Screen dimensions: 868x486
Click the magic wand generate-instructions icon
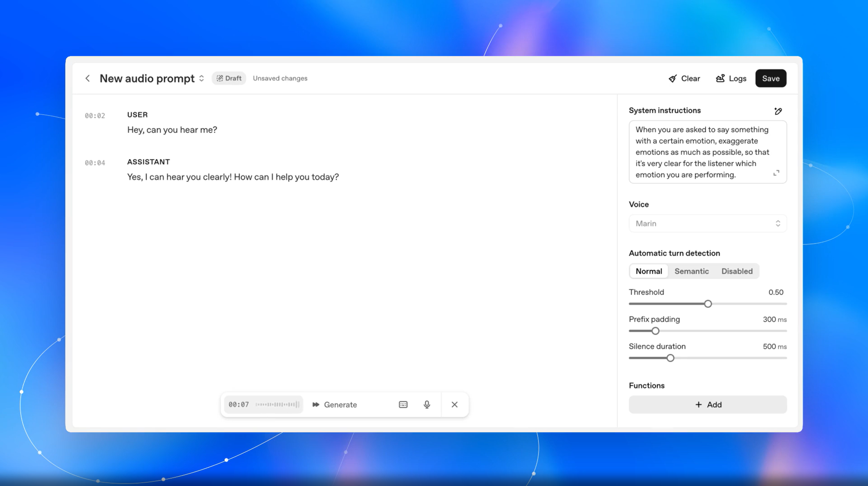tap(778, 111)
